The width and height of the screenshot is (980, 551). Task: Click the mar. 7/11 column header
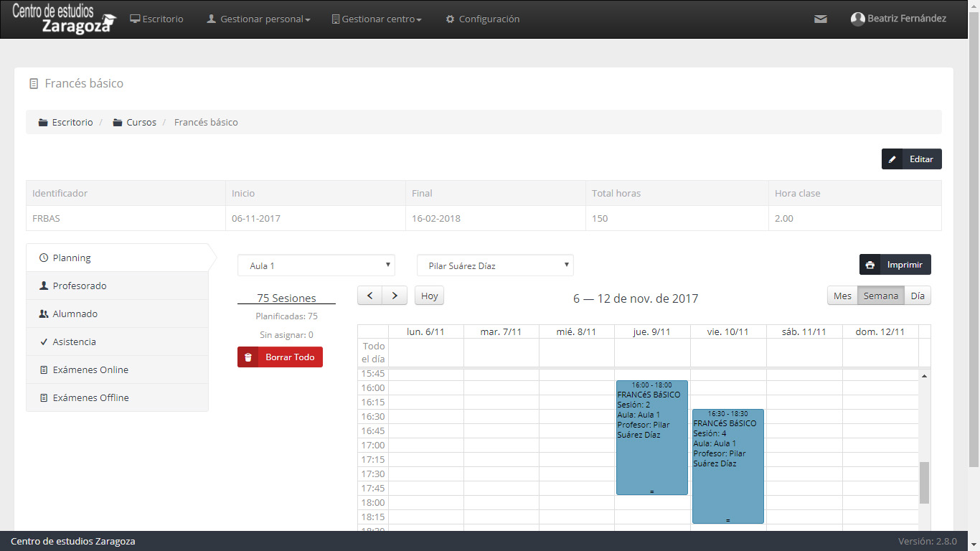501,331
